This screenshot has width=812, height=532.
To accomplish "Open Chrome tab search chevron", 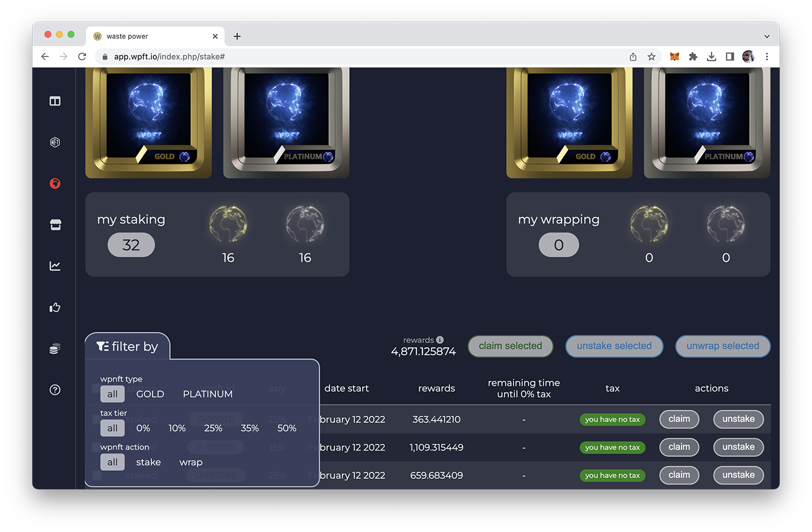I will tap(767, 36).
